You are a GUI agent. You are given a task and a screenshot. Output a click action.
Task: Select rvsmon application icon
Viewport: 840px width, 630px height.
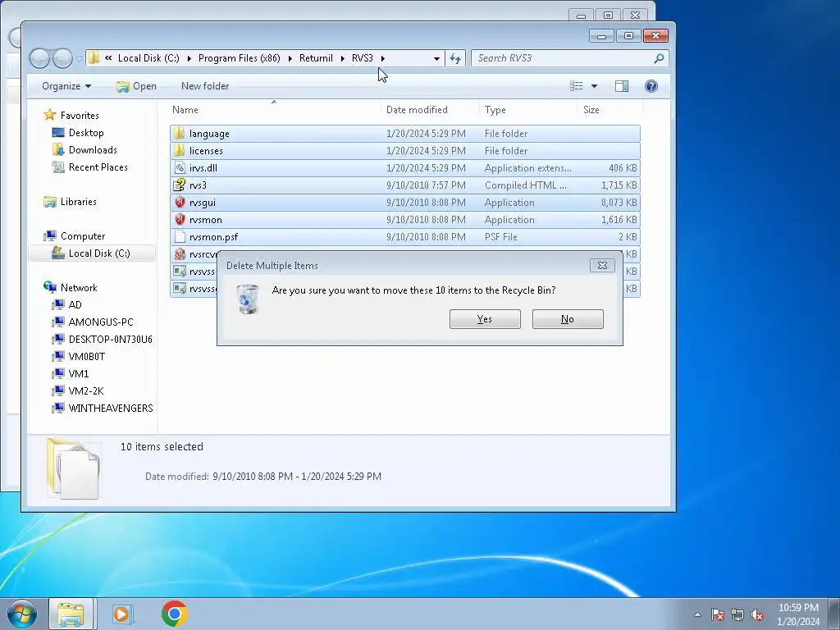tap(180, 219)
